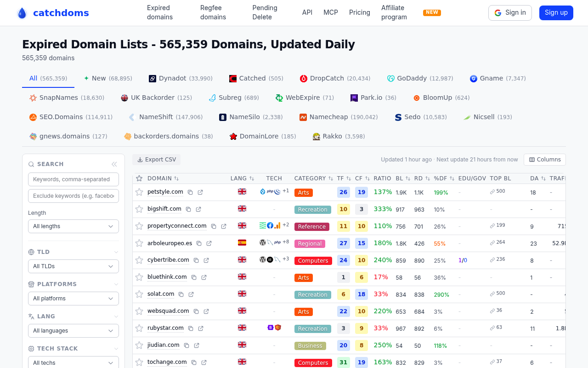The image size is (588, 368).
Task: Click the UK flag for bluethink.com
Action: coord(242,277)
